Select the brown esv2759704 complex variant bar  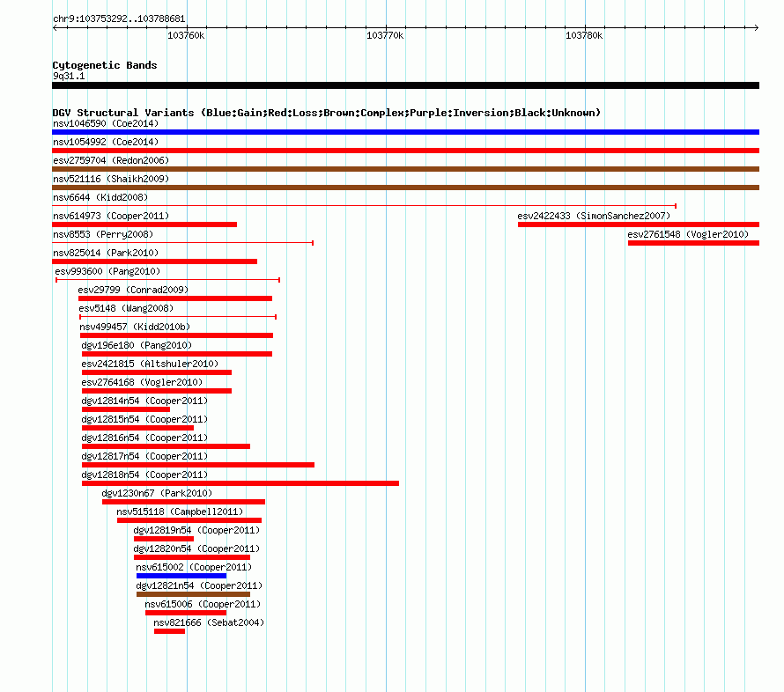click(405, 169)
